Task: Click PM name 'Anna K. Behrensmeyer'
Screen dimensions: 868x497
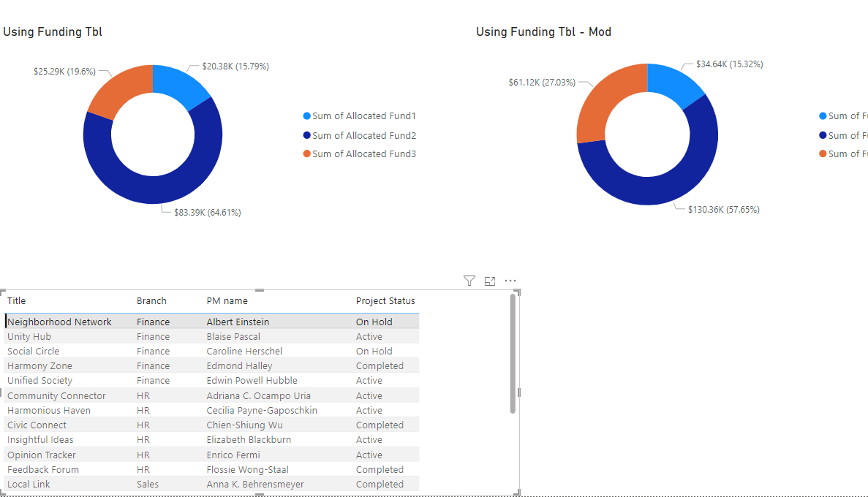Action: pos(255,484)
